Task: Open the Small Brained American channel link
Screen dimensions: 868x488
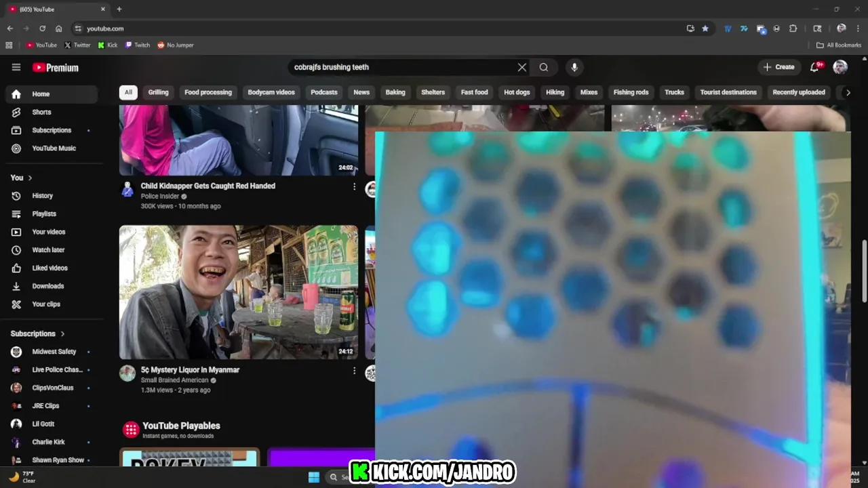Action: (174, 380)
